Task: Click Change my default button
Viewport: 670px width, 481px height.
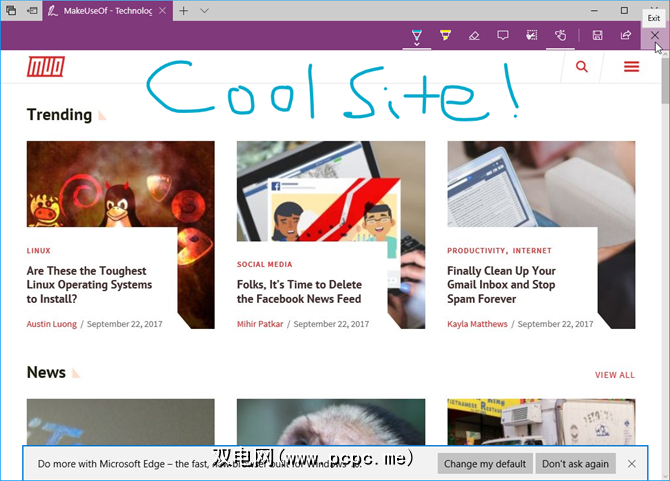Action: coord(485,464)
